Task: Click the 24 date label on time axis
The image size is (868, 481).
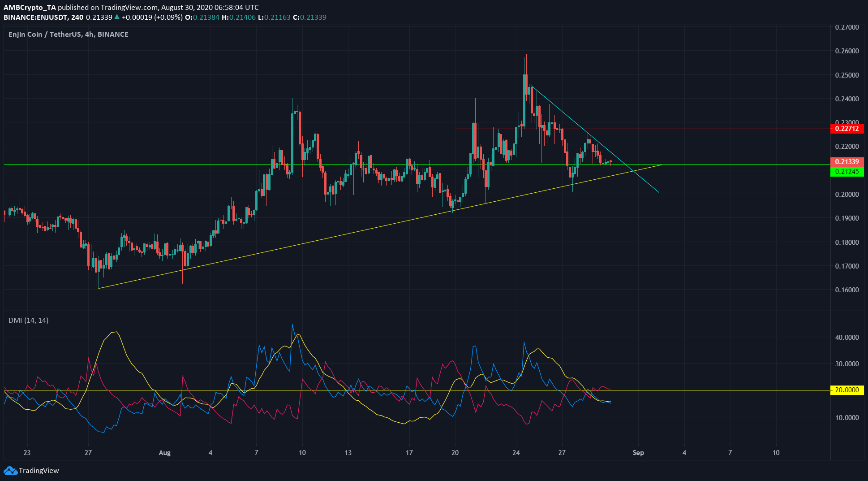Action: (x=516, y=453)
